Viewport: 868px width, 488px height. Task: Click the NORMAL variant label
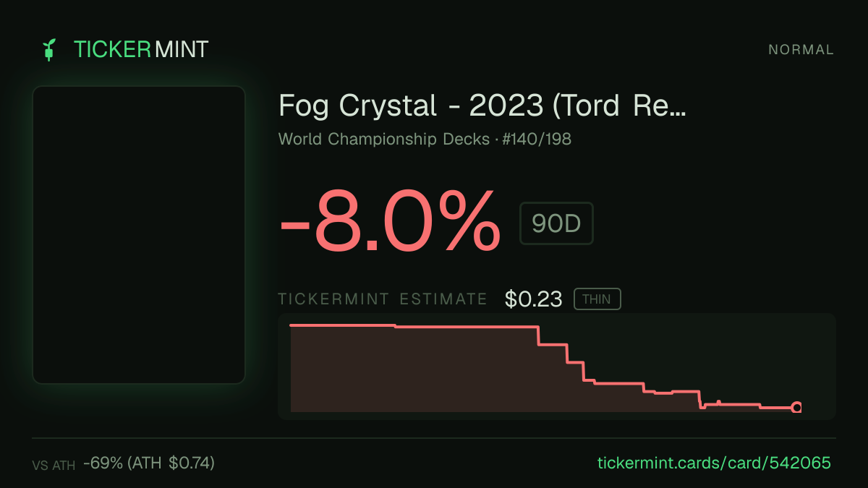pos(801,50)
